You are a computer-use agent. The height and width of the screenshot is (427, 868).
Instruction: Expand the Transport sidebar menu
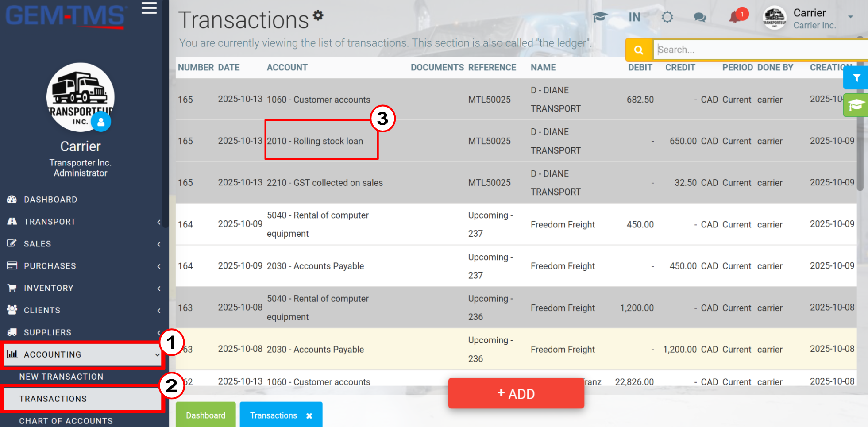click(x=83, y=222)
